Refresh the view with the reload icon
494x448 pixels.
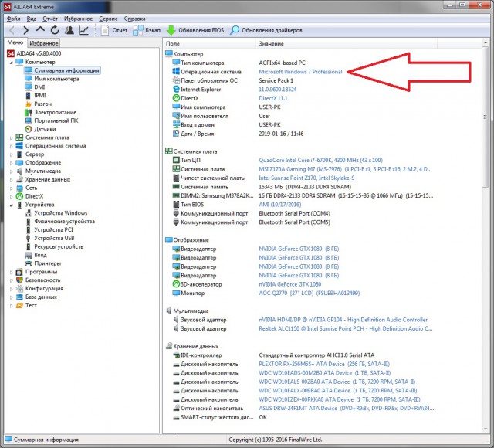click(x=55, y=30)
